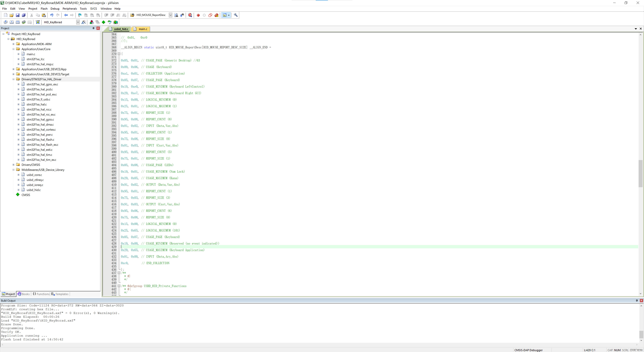The width and height of the screenshot is (644, 352).
Task: Open incremental find binoculars icon
Action: pos(182,15)
